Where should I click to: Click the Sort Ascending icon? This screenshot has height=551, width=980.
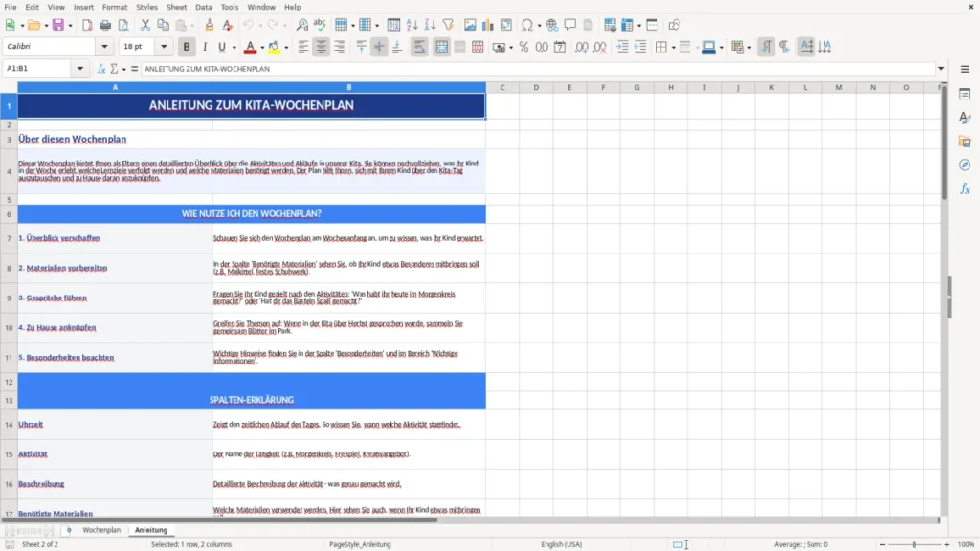(412, 25)
